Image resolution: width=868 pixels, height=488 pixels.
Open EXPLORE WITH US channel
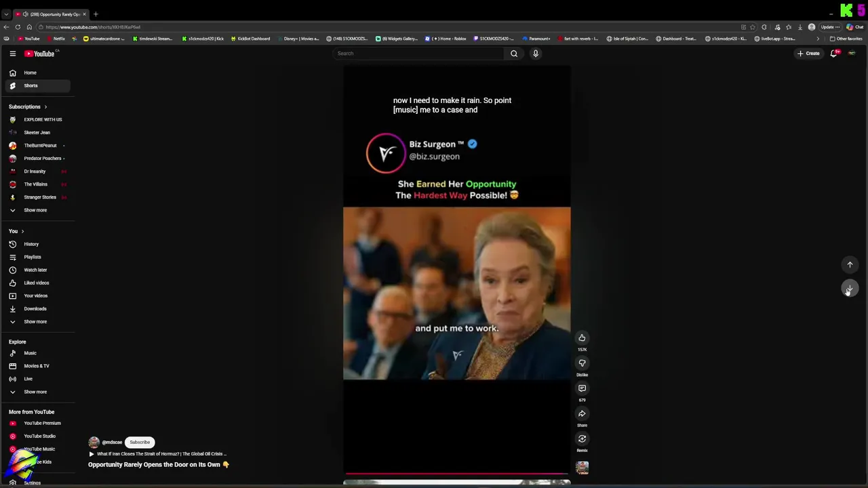(x=37, y=119)
